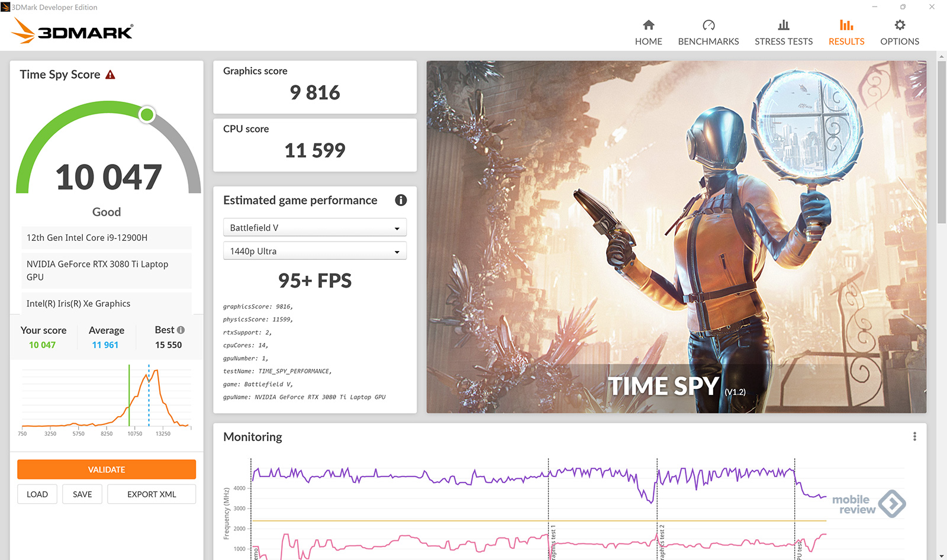This screenshot has height=560, width=947.
Task: Click the 95+ FPS estimate
Action: tap(315, 281)
